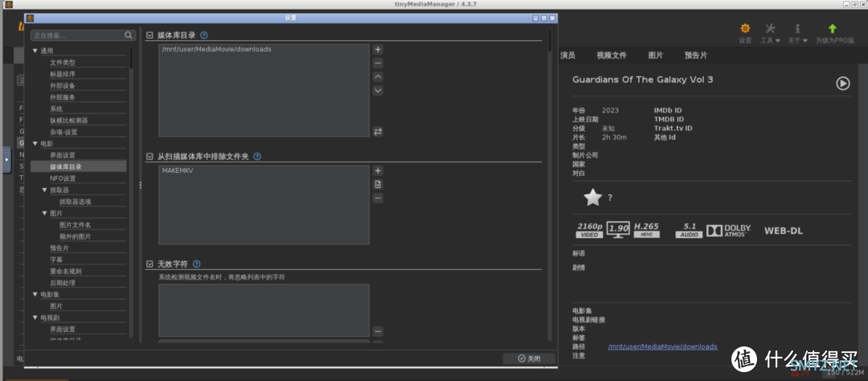Image resolution: width=868 pixels, height=381 pixels.
Task: Collapse the 电视剧 tree node
Action: tap(35, 317)
